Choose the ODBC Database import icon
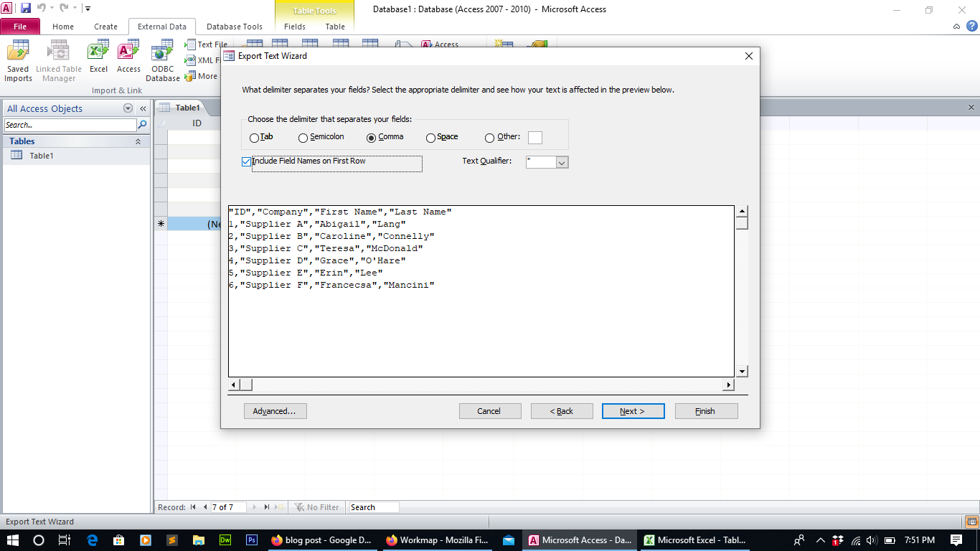The width and height of the screenshot is (980, 551). tap(163, 61)
